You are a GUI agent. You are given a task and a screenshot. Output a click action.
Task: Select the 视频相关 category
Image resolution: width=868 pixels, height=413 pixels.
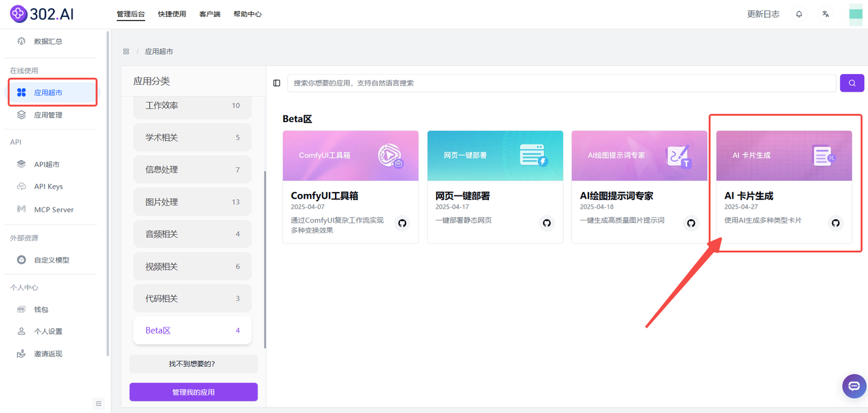(193, 267)
